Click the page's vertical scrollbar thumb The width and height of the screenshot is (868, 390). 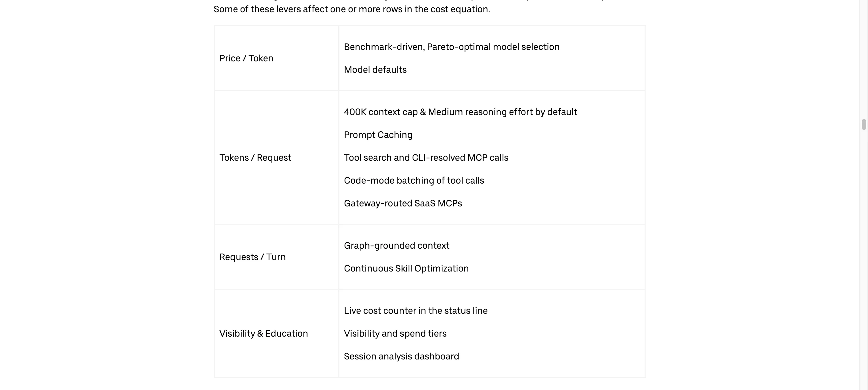click(x=864, y=124)
